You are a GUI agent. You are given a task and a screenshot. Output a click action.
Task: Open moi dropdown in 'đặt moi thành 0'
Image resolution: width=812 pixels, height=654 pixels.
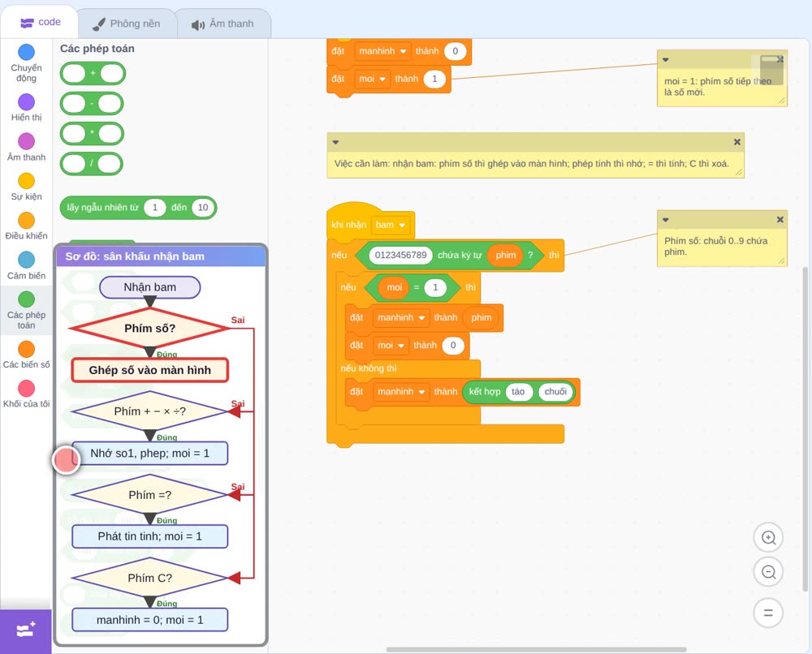point(391,345)
